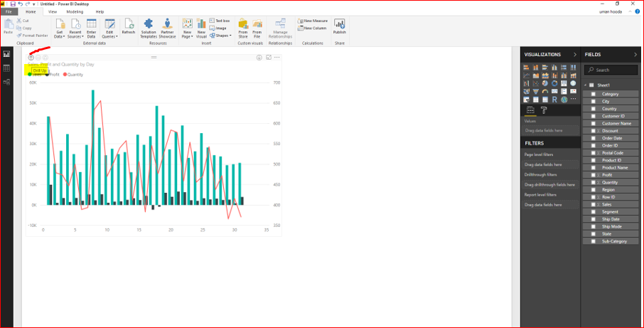This screenshot has height=328, width=644.
Task: Select the R script visual icon
Action: point(554,100)
